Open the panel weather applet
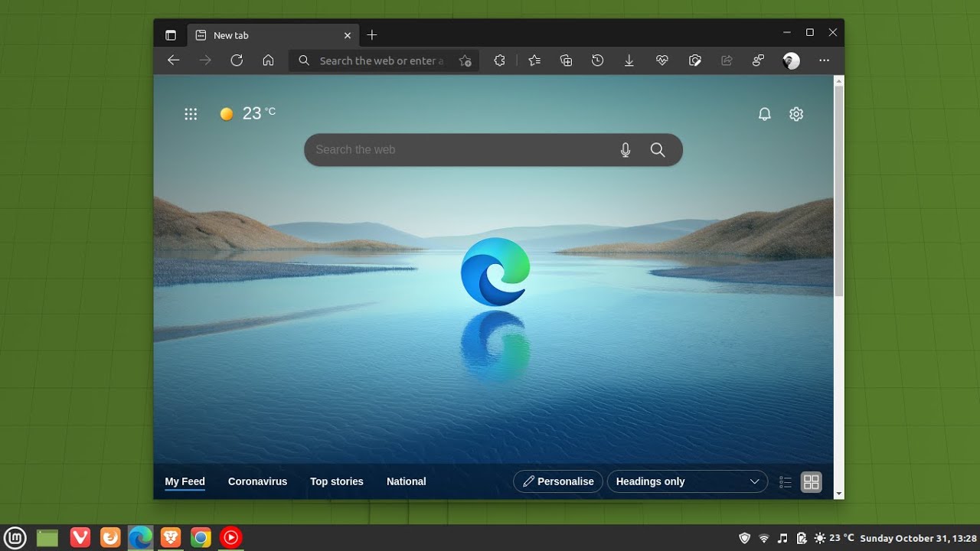Image resolution: width=980 pixels, height=551 pixels. click(x=834, y=538)
